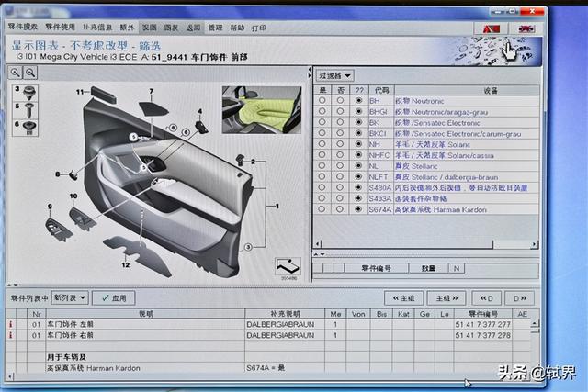Image resolution: width=588 pixels, height=392 pixels.
Task: Click the up arrow under filter panel
Action: point(316,254)
